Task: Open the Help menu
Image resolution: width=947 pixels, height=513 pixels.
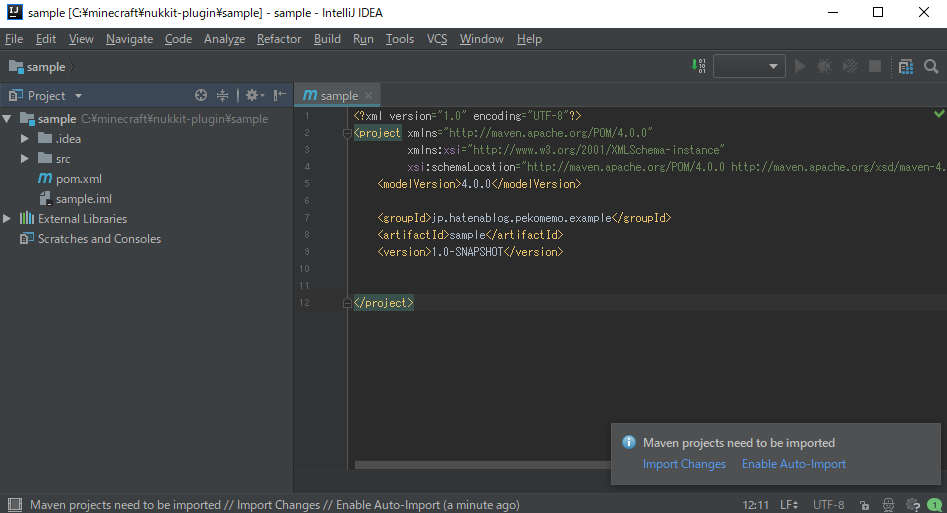Action: [x=529, y=39]
